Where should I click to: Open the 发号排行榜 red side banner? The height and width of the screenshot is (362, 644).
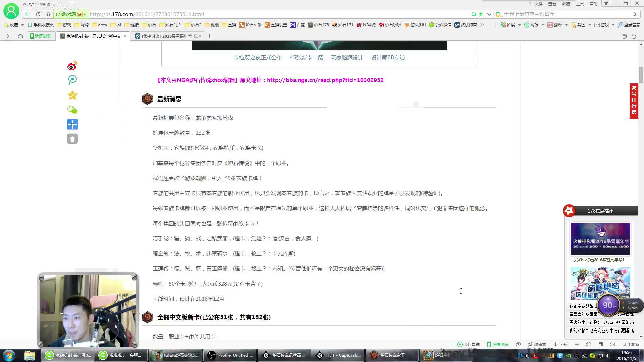[634, 101]
